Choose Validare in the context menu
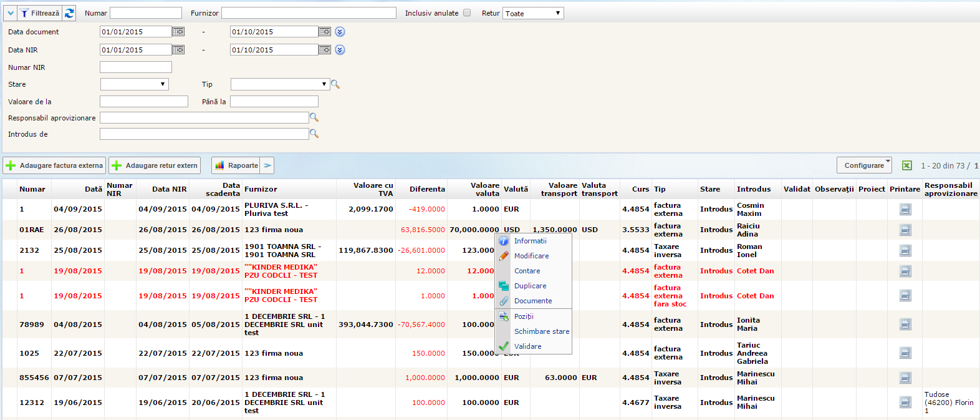 527,346
